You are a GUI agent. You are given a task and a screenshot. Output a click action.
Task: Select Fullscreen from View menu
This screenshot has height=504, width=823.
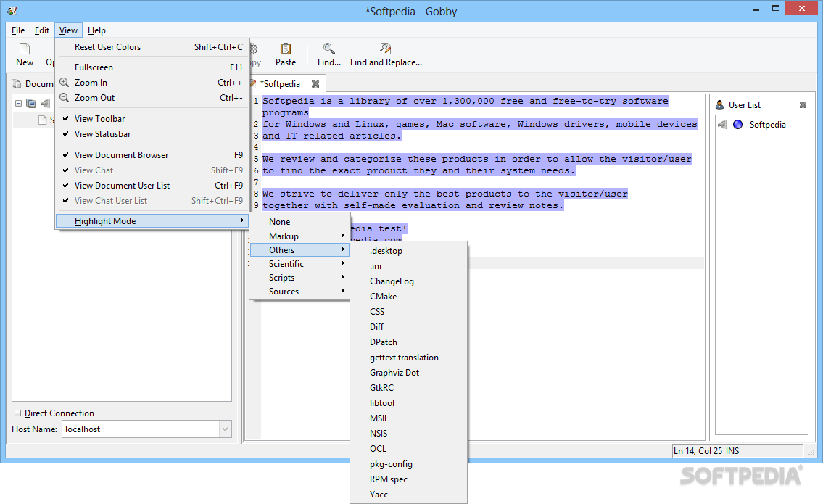click(x=152, y=67)
